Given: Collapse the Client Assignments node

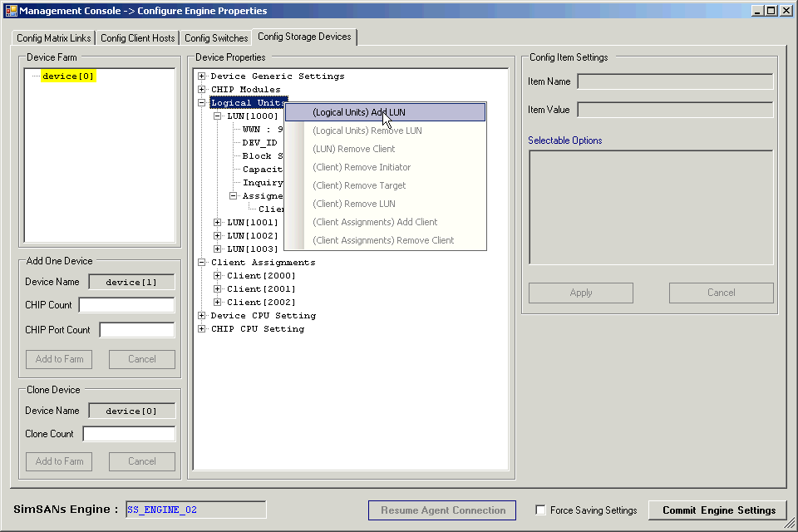Looking at the screenshot, I should [x=201, y=262].
